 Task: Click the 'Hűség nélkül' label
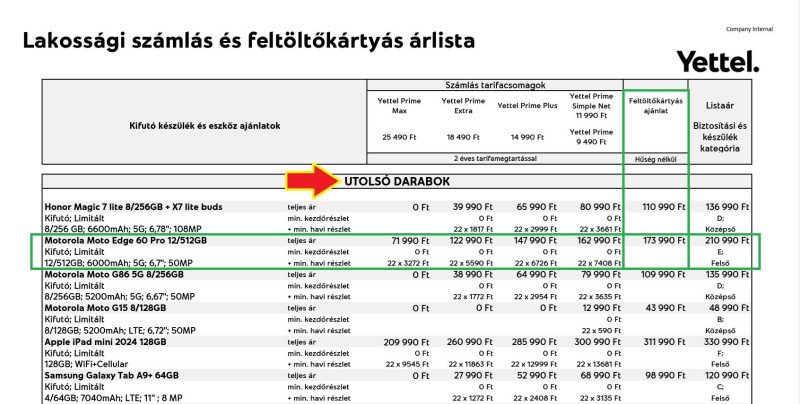[656, 159]
